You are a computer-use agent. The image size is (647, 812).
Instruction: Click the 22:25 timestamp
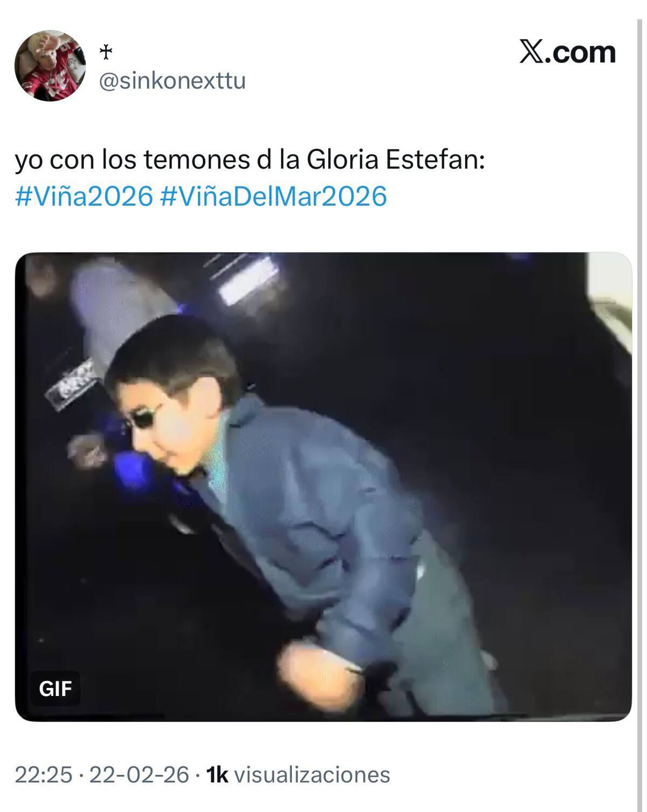pyautogui.click(x=43, y=774)
